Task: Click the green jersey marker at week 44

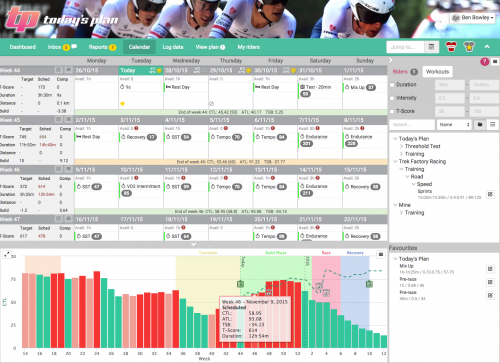Action: (240, 284)
